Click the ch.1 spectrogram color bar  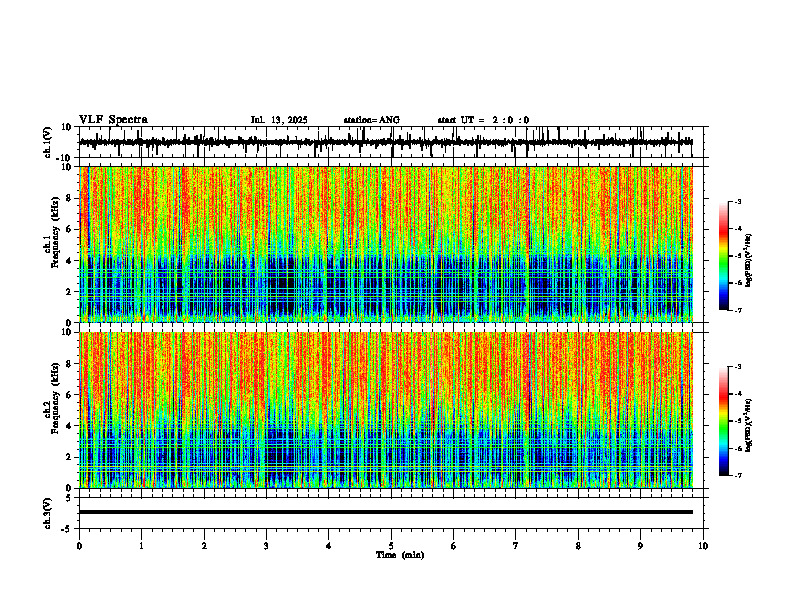(723, 256)
